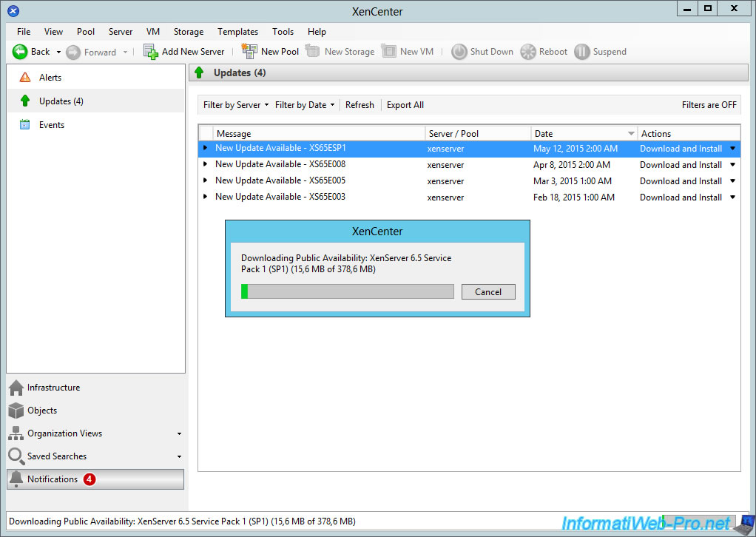Select the Feb 18, 2015 date cell
The width and height of the screenshot is (756, 537).
click(574, 197)
